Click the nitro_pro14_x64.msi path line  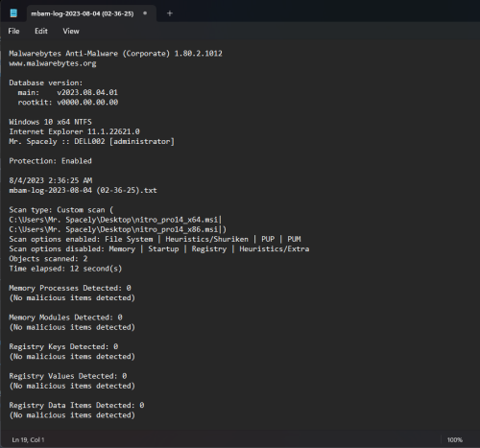click(x=115, y=220)
